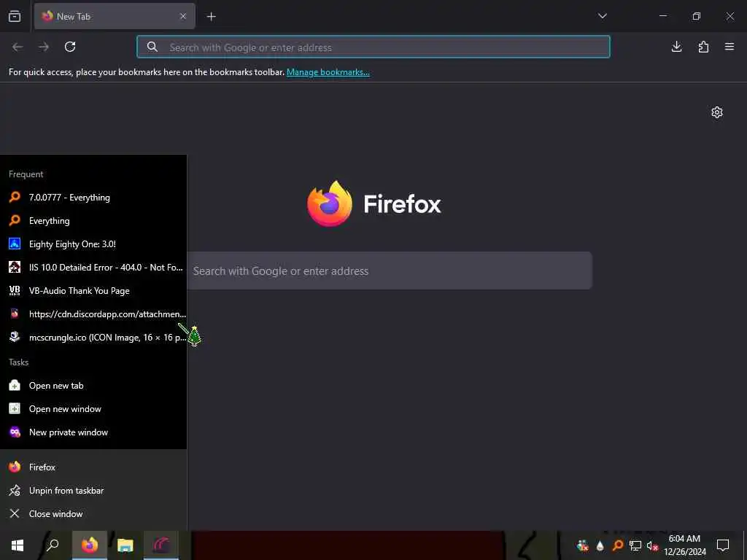Select Unpin from taskbar
Screen dimensions: 747x560
93,491
